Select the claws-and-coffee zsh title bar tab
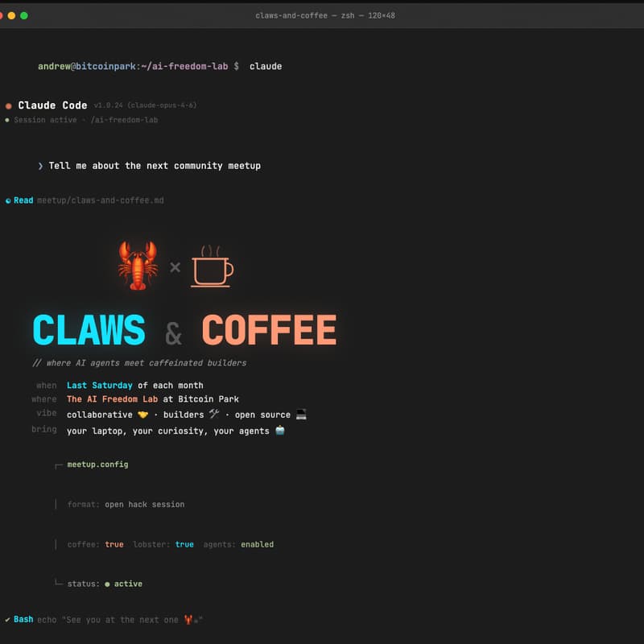 tap(322, 15)
